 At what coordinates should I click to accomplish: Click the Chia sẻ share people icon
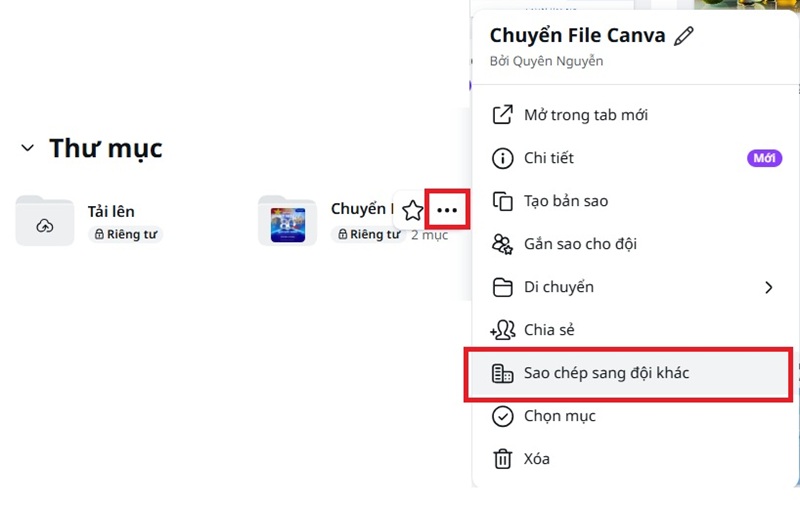click(x=503, y=330)
